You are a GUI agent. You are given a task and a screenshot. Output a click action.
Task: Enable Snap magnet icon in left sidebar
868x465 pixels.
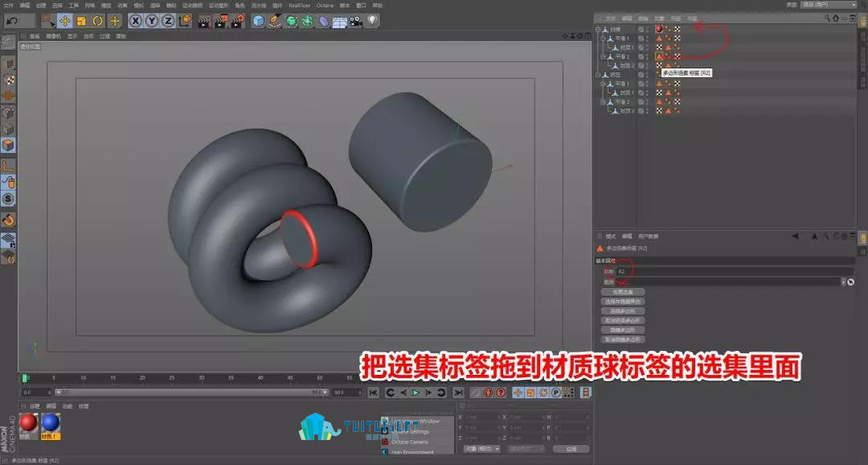coord(8,220)
